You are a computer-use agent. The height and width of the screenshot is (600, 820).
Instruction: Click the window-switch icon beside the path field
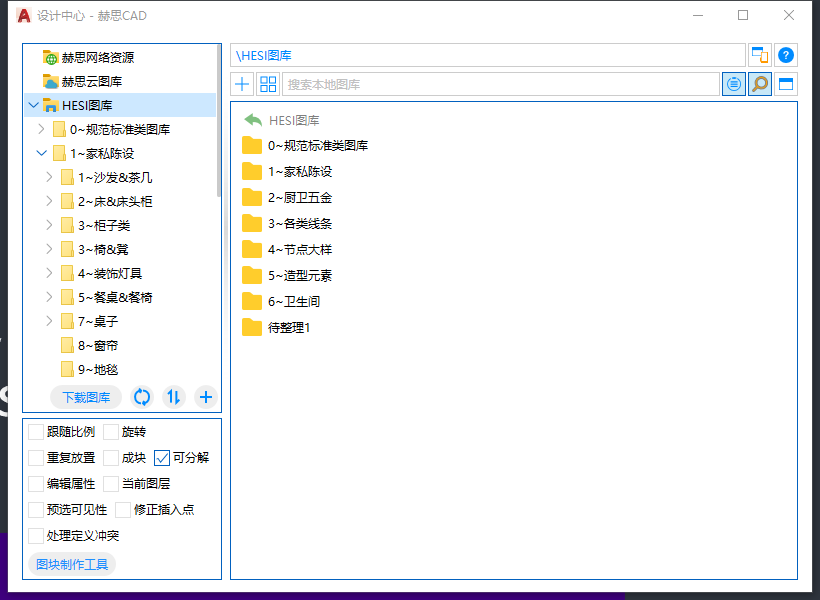click(x=759, y=55)
